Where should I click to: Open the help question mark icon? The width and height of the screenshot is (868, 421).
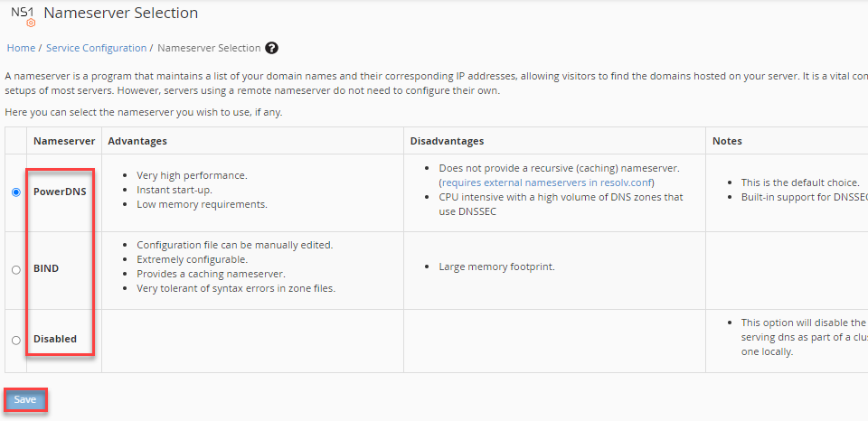click(271, 48)
